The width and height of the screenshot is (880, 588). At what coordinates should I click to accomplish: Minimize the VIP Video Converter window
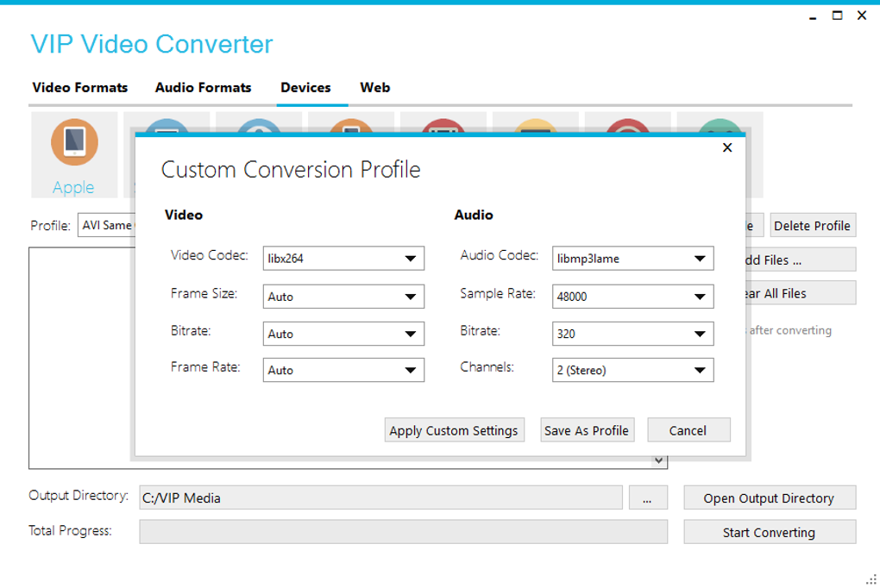813,16
